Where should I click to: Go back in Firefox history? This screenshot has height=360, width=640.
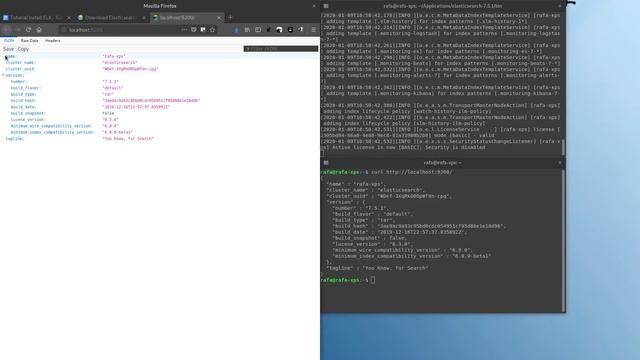tap(7, 30)
